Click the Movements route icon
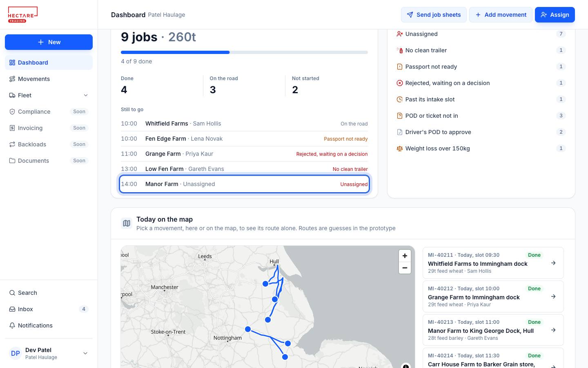588x368 pixels. [x=12, y=79]
